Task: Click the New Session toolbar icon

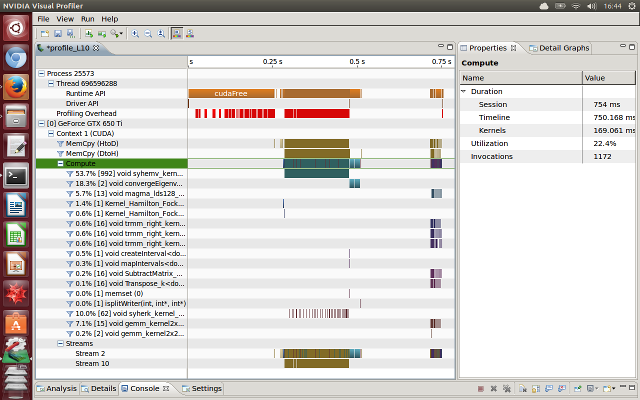Action: [x=45, y=34]
